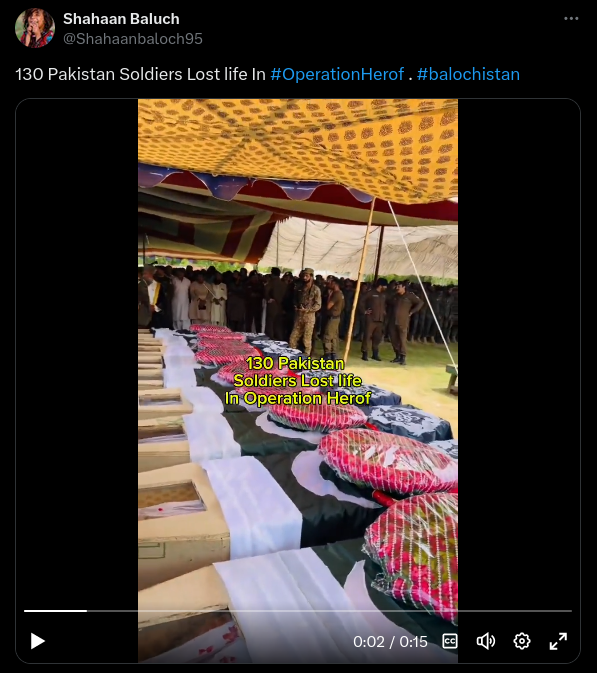Click the video timestamp 0:02 / 0:15
Viewport: 597px width, 673px height.
[x=390, y=642]
